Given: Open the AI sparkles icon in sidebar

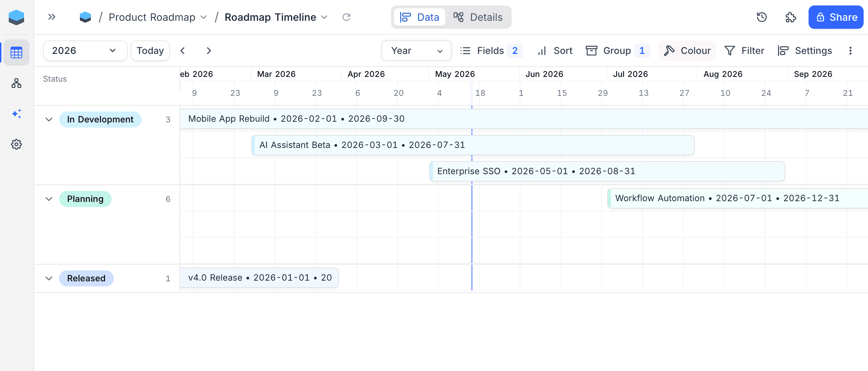Looking at the screenshot, I should click(x=16, y=114).
